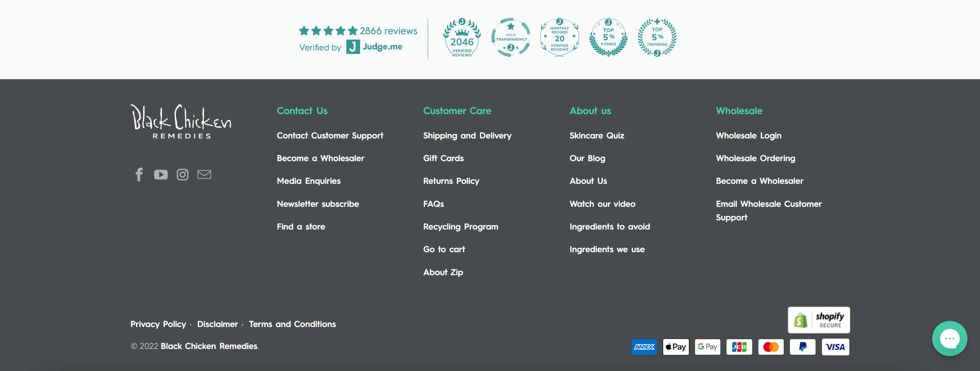Open Become a Wholesaler under Wholesale
The image size is (980, 371).
pyautogui.click(x=759, y=181)
